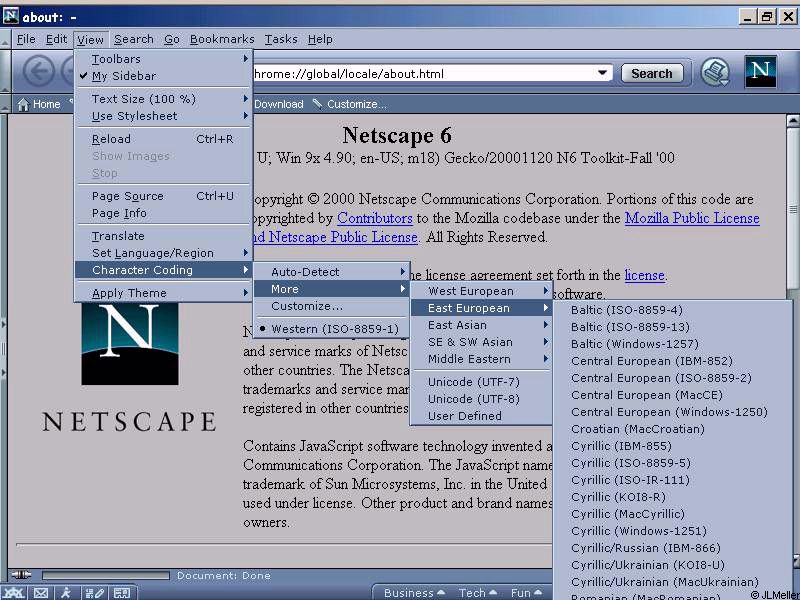This screenshot has height=600, width=800.
Task: Open Navigator via the ship wheel icon
Action: [x=14, y=593]
